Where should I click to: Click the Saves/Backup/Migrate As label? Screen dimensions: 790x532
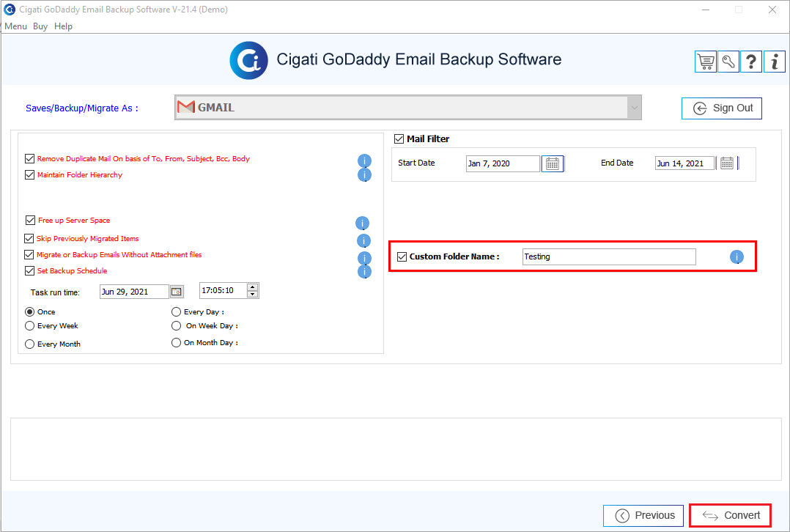81,108
